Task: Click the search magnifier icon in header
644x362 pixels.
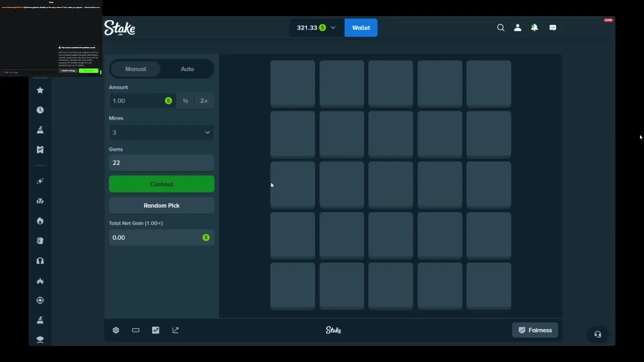Action: (x=501, y=28)
